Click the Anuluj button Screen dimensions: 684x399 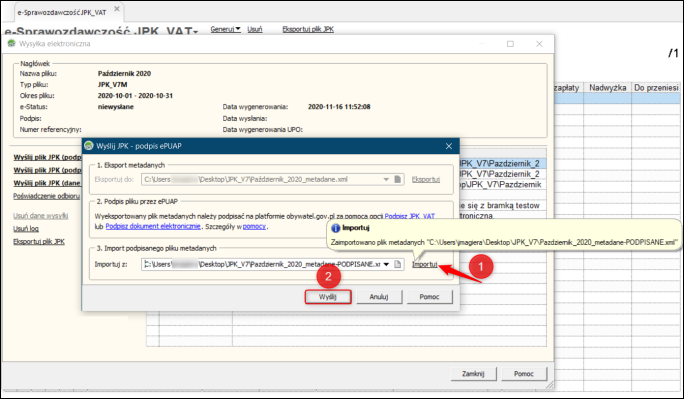coord(379,297)
